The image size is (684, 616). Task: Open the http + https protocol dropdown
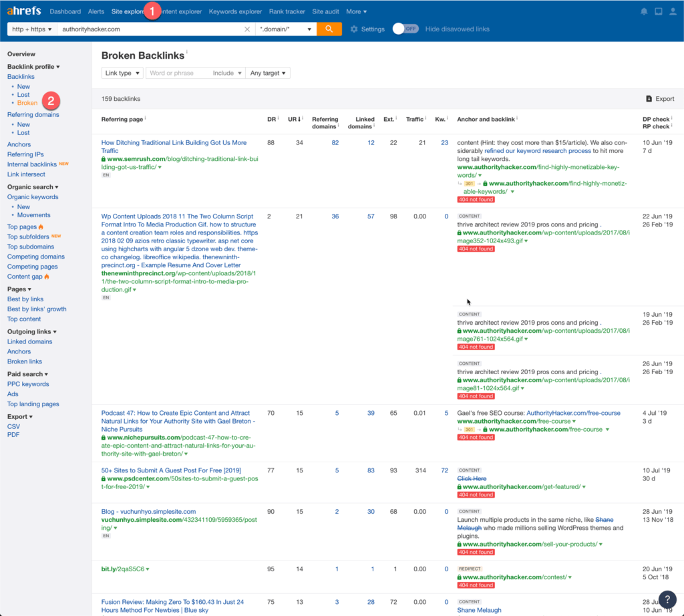31,29
